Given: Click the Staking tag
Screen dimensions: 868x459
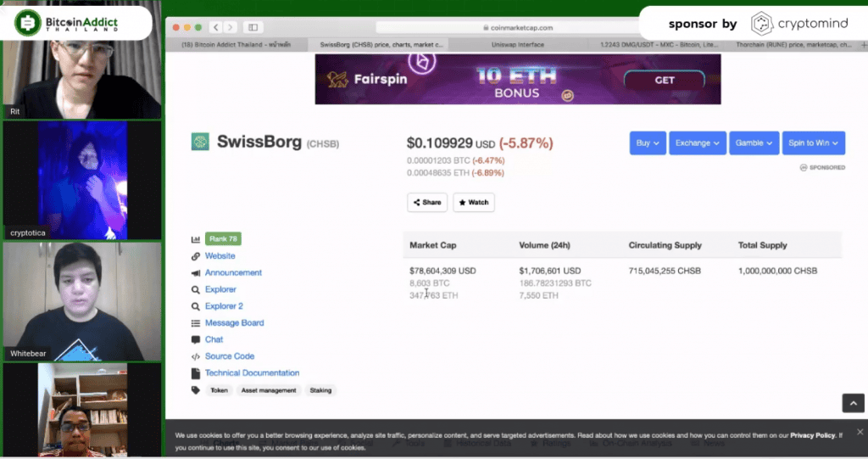Looking at the screenshot, I should 320,390.
